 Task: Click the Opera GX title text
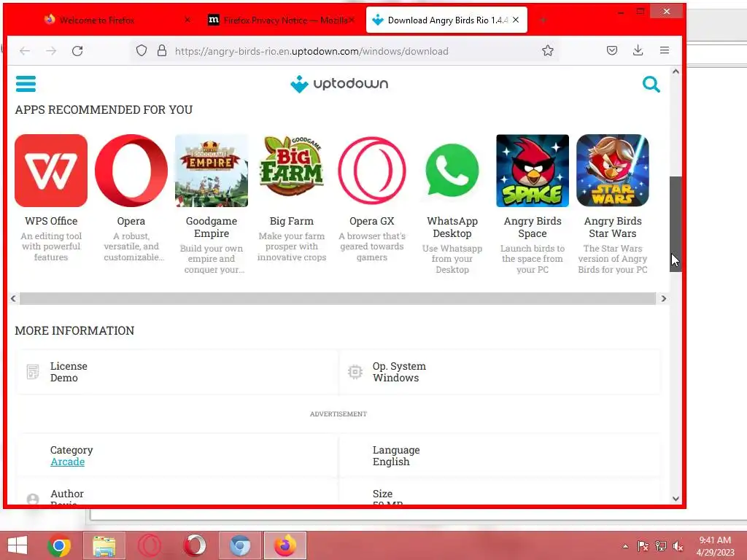click(371, 221)
